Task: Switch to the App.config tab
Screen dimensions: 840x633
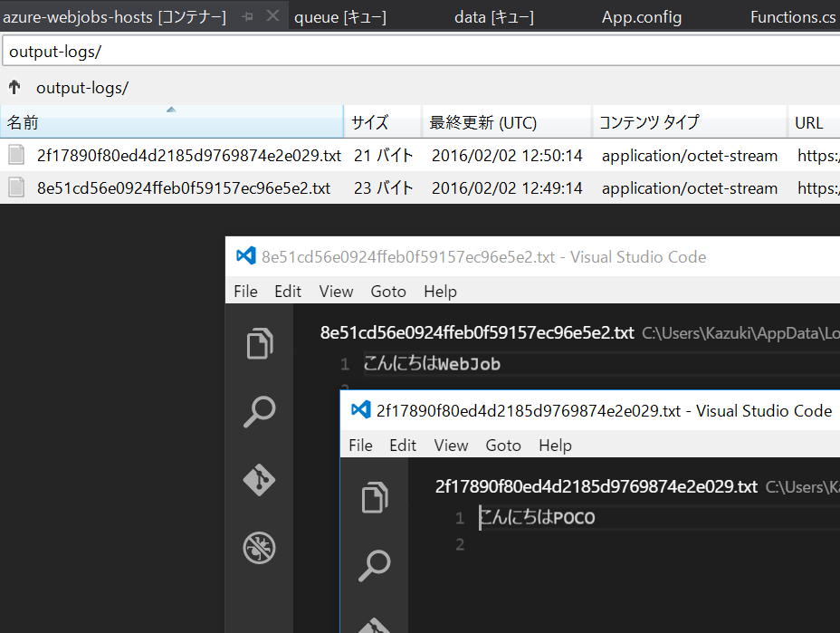Action: [642, 17]
